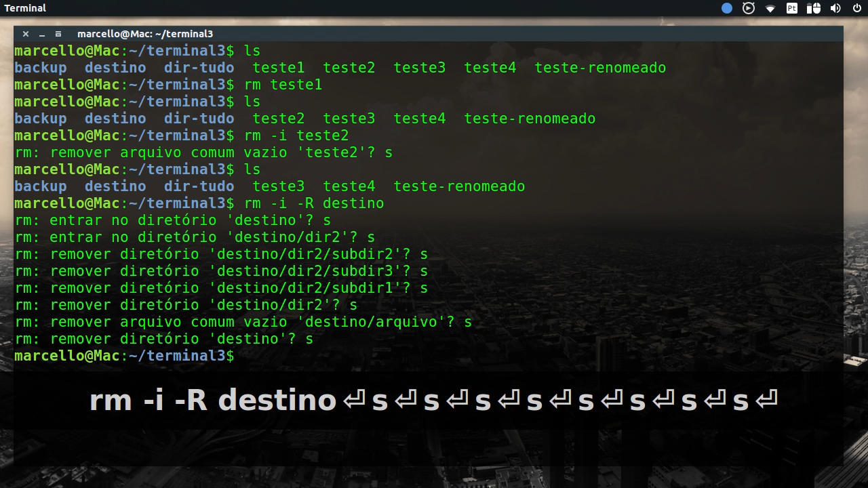Open the blue circle indicator in the top panel

point(727,8)
